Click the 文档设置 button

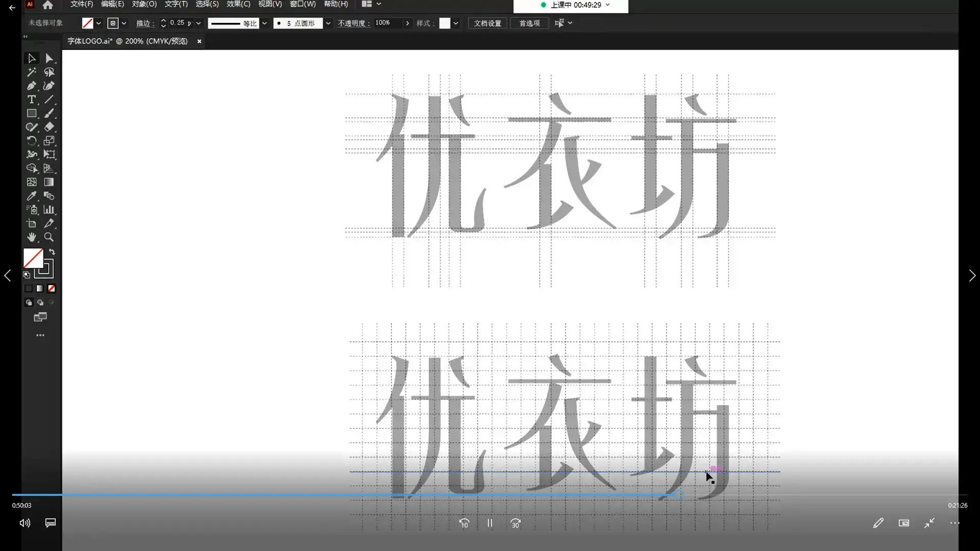pyautogui.click(x=486, y=23)
